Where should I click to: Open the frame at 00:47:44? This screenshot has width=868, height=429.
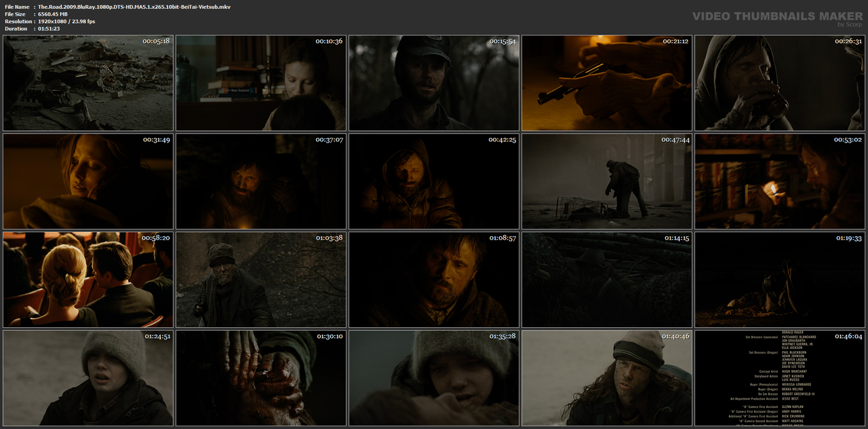tap(607, 181)
